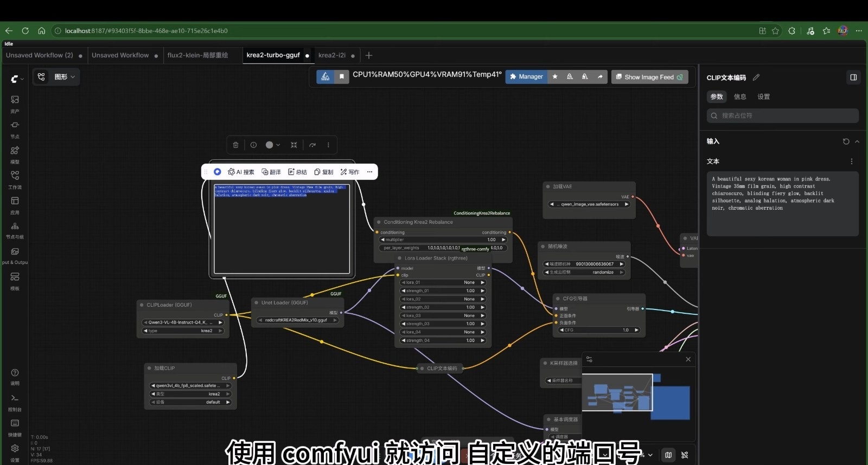Collapse the 输入 section chevron

point(857,141)
